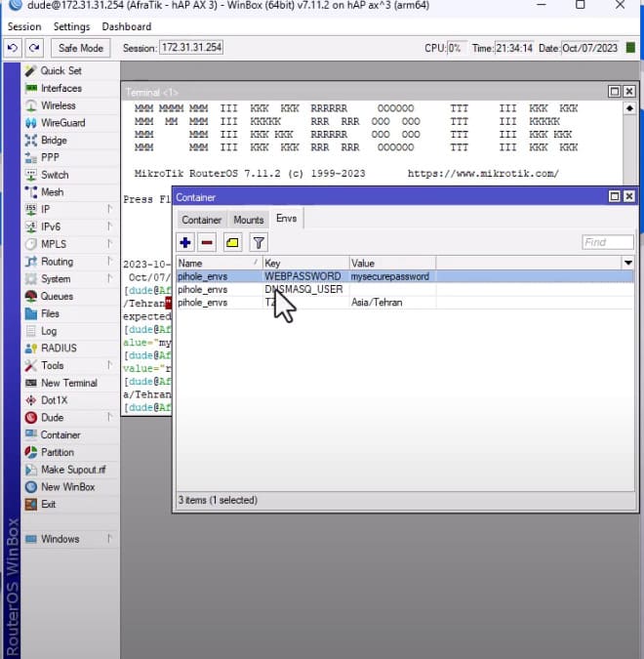This screenshot has width=644, height=659.
Task: Open the PPP menu
Action: point(50,157)
